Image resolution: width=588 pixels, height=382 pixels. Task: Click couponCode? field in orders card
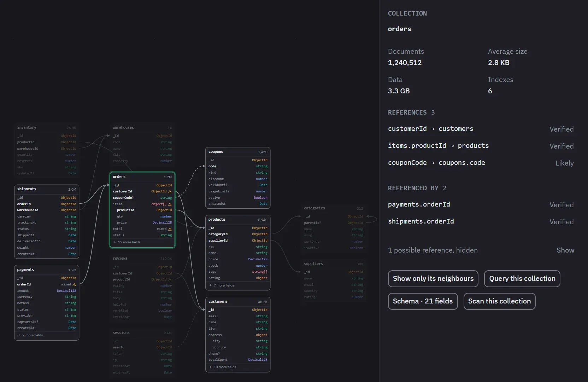(142, 198)
